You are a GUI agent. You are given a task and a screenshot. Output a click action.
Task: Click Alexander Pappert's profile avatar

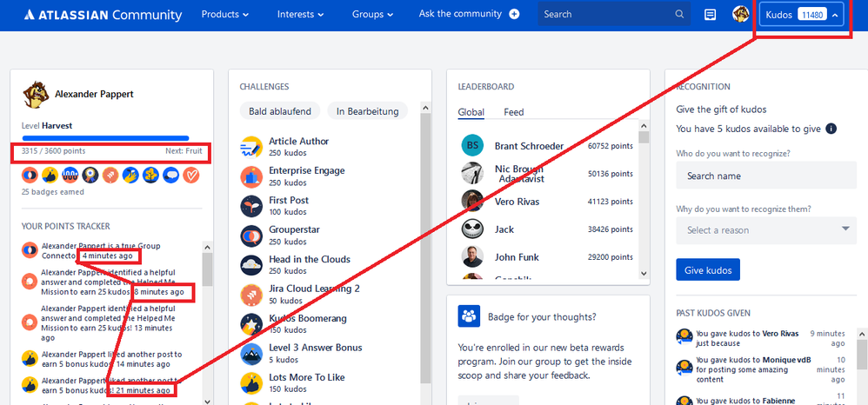[x=34, y=95]
